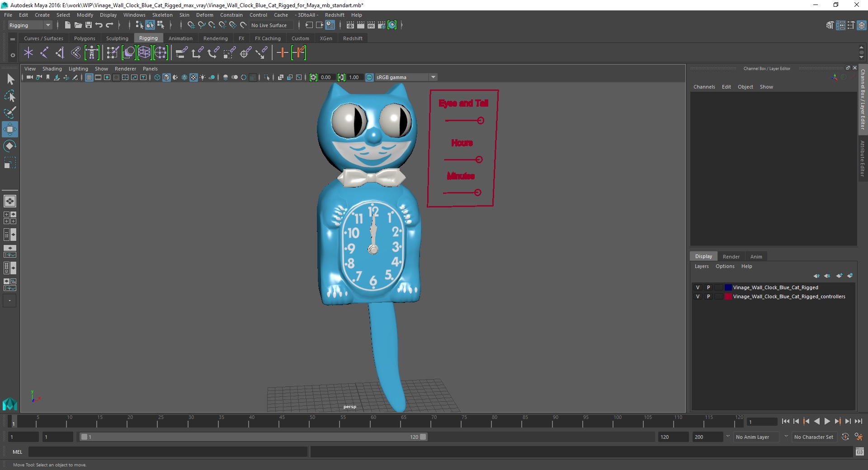
Task: Open the Anim tab in Layer Editor
Action: pos(756,257)
